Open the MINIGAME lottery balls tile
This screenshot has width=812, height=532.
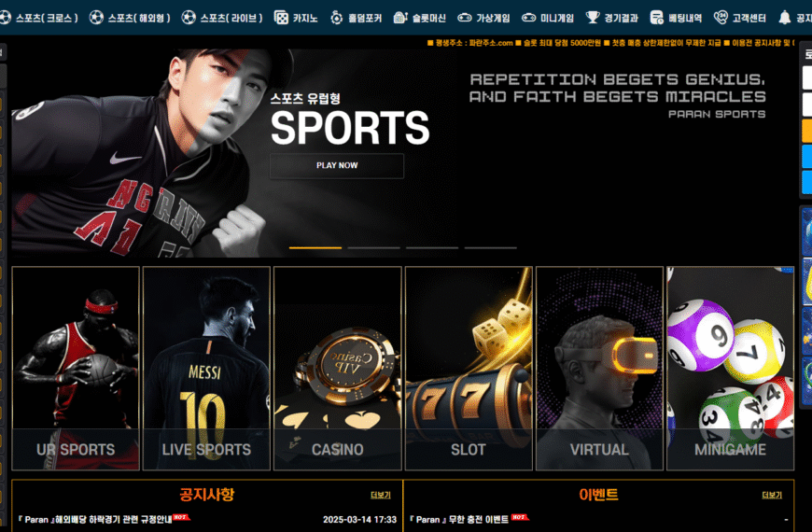point(730,369)
